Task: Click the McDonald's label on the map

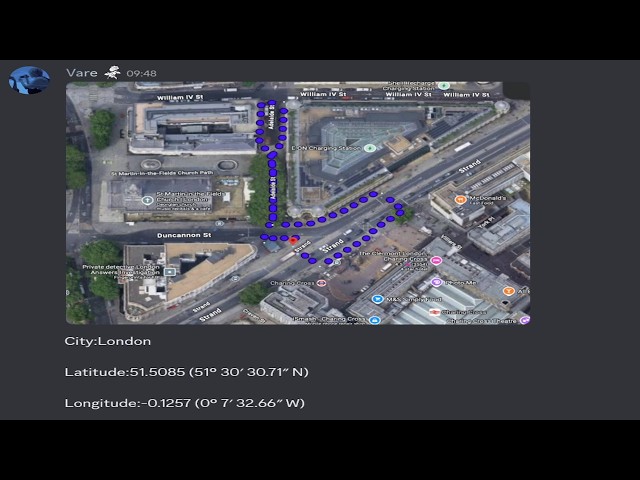Action: pos(488,198)
